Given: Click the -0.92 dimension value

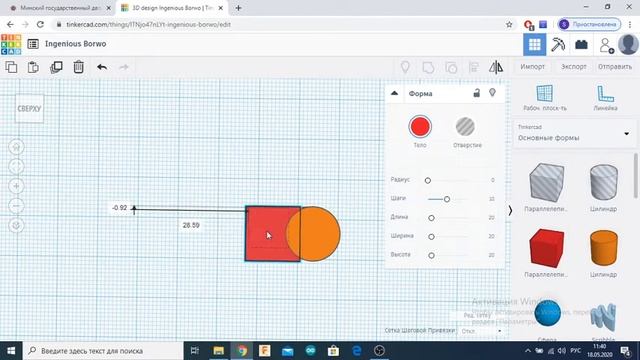Looking at the screenshot, I should coord(119,208).
